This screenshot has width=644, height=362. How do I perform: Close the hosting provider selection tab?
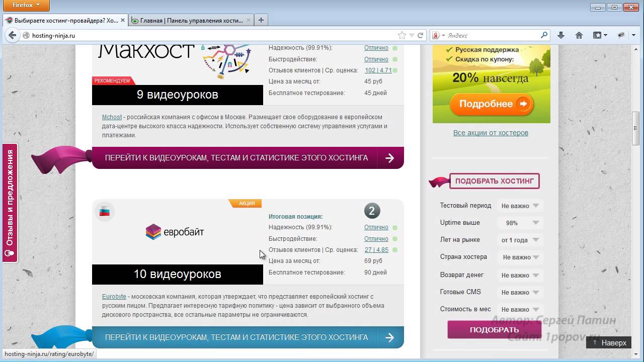(x=123, y=21)
